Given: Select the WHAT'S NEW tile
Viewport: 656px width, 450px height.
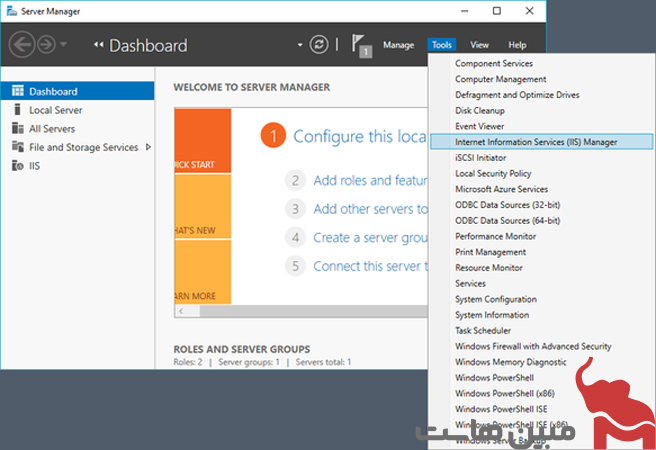Looking at the screenshot, I should pyautogui.click(x=203, y=206).
